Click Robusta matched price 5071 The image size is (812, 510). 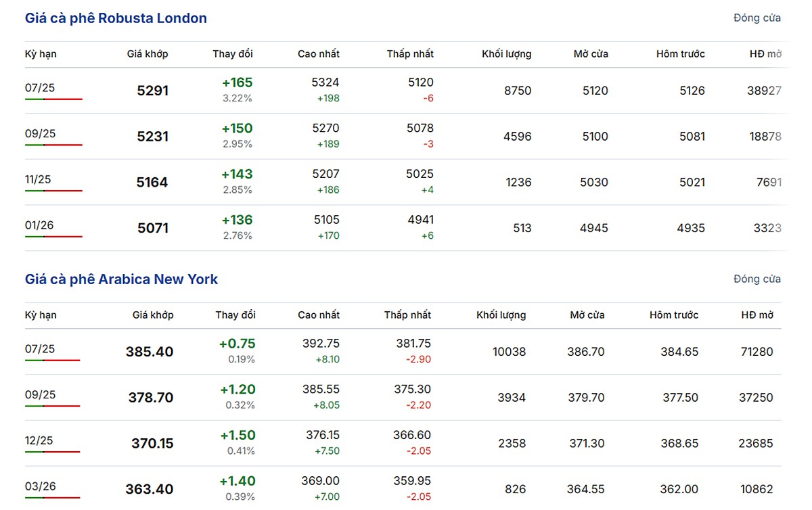[153, 229]
